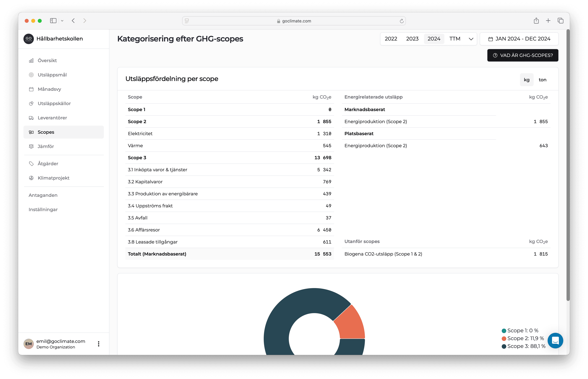Image resolution: width=588 pixels, height=379 pixels.
Task: Open the Antaganden link
Action: (43, 195)
